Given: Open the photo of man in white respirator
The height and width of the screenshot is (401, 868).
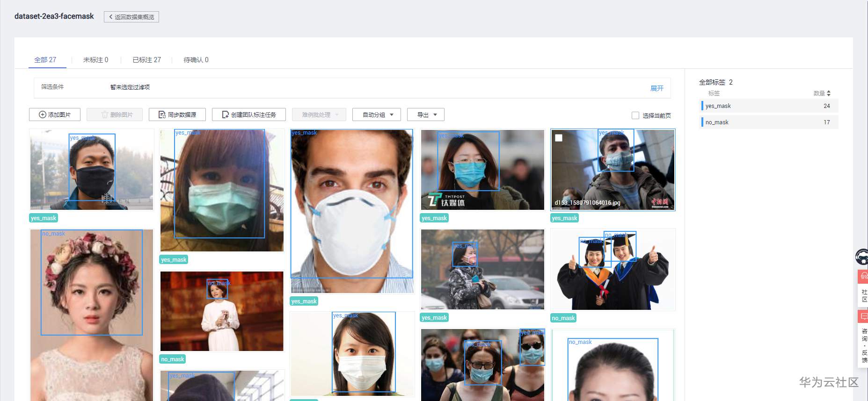Looking at the screenshot, I should (x=352, y=211).
